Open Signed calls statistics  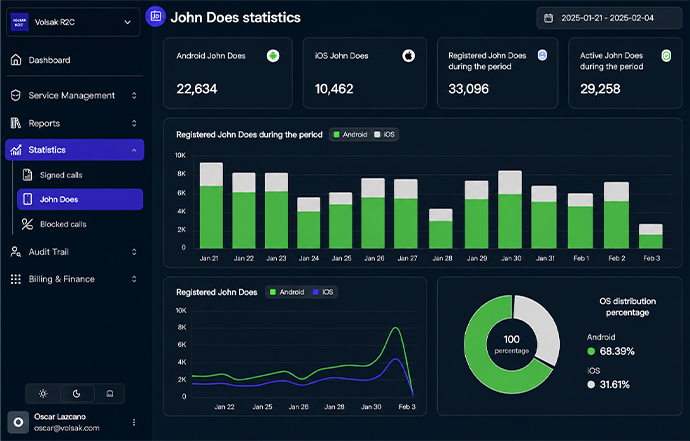pos(61,175)
